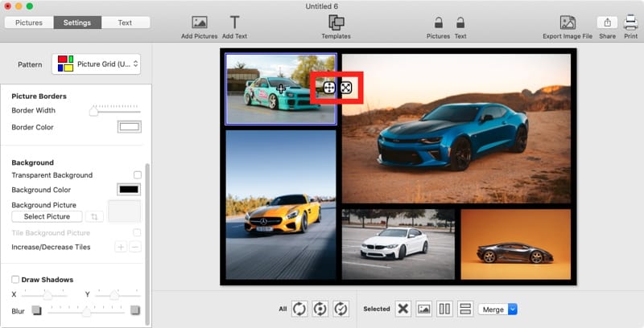Switch to the Pictures tab
The height and width of the screenshot is (328, 644).
pyautogui.click(x=29, y=23)
